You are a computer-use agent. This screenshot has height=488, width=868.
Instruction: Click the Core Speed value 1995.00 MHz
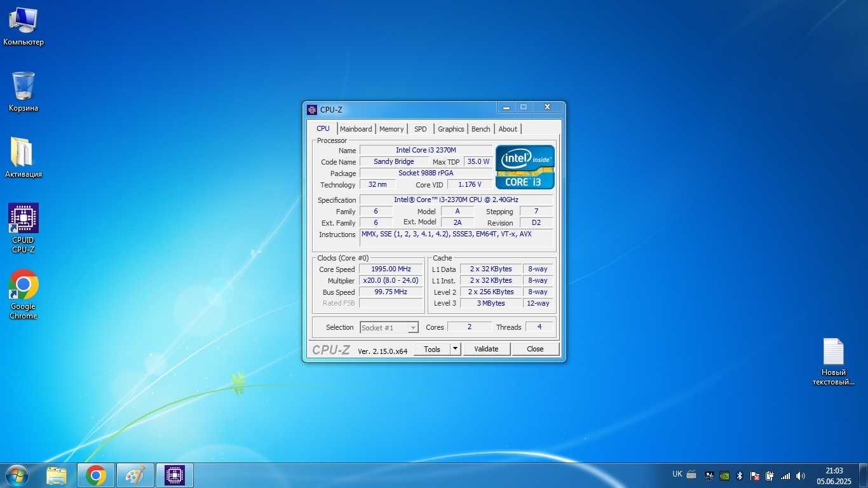pyautogui.click(x=391, y=269)
